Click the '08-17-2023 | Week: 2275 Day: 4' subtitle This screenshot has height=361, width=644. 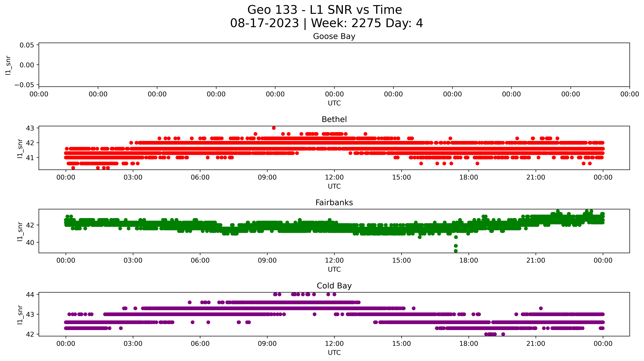[327, 23]
